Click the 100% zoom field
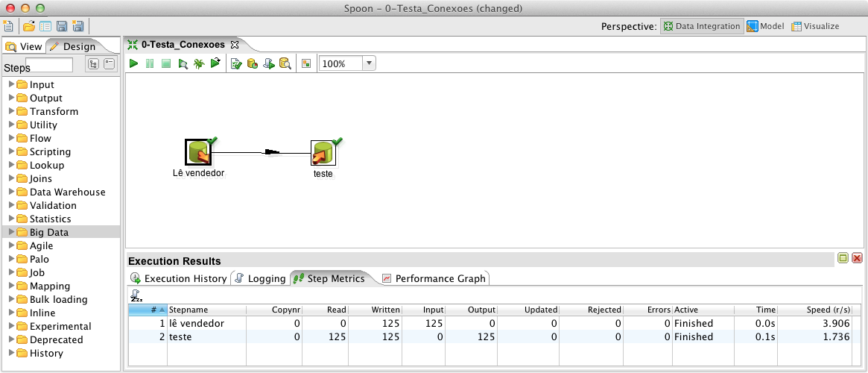The width and height of the screenshot is (868, 373). point(340,63)
